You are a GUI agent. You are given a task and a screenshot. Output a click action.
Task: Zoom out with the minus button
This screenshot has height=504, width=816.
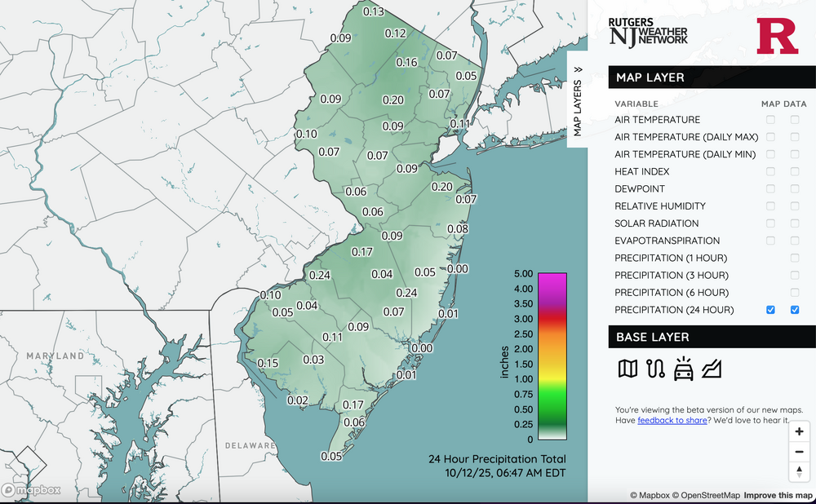tap(799, 452)
